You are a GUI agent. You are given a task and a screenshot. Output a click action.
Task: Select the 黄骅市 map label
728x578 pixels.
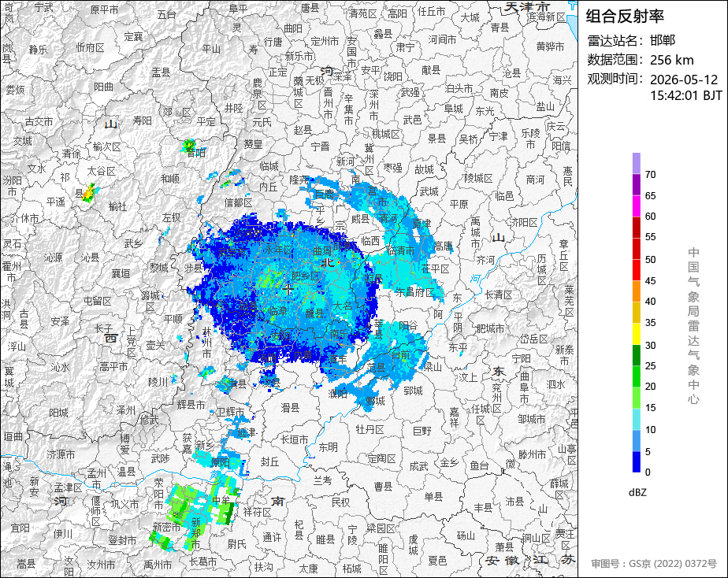[x=550, y=46]
